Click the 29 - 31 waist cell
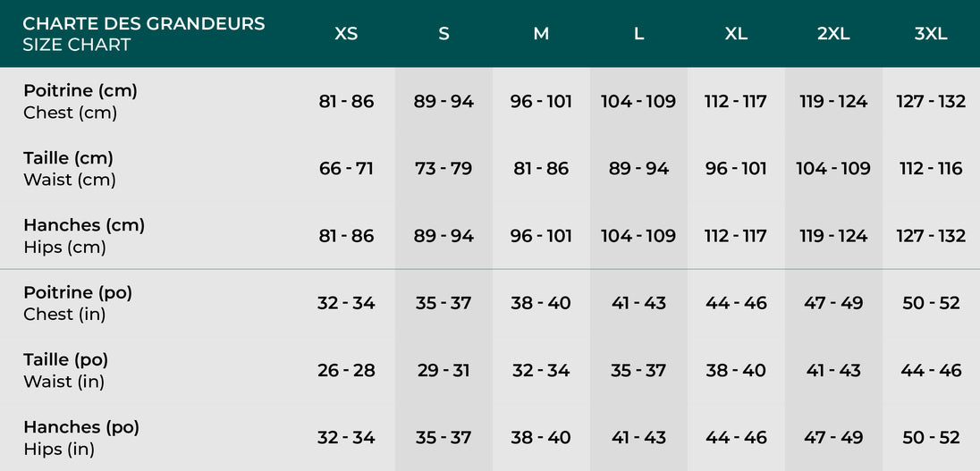 click(x=444, y=370)
